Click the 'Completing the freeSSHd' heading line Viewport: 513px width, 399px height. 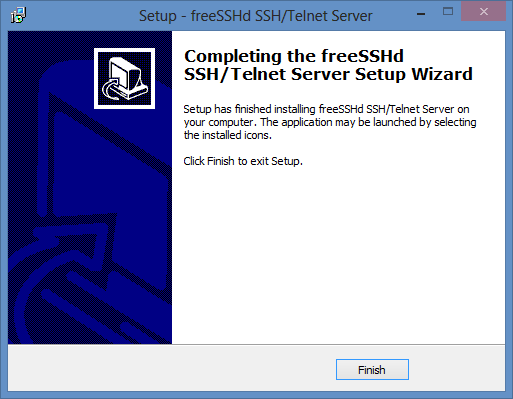tap(294, 56)
